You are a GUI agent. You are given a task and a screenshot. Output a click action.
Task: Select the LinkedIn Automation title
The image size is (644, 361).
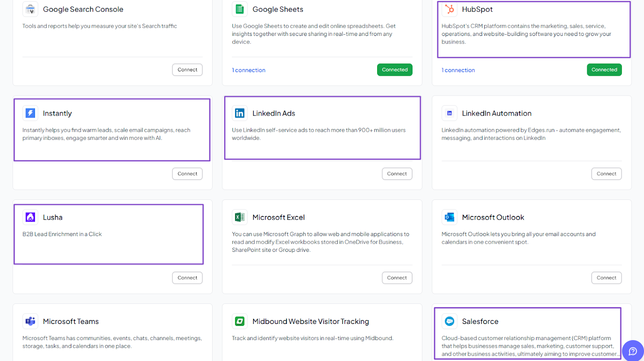(x=497, y=113)
